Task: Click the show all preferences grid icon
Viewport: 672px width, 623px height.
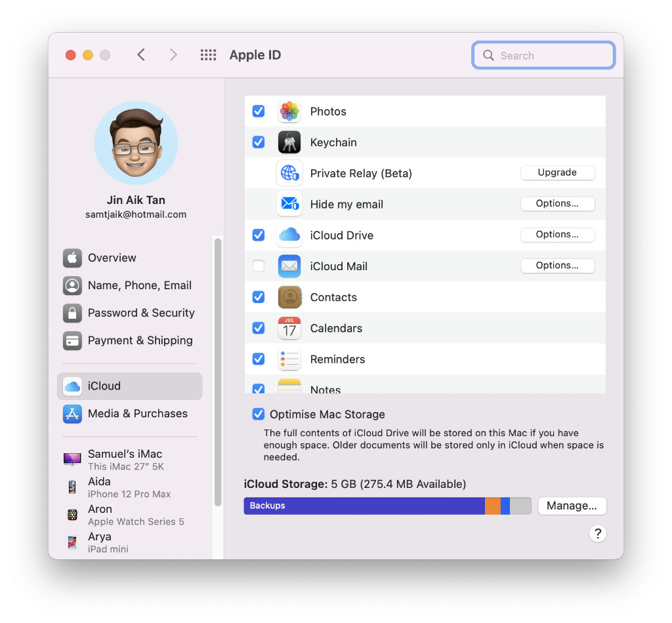Action: 208,55
